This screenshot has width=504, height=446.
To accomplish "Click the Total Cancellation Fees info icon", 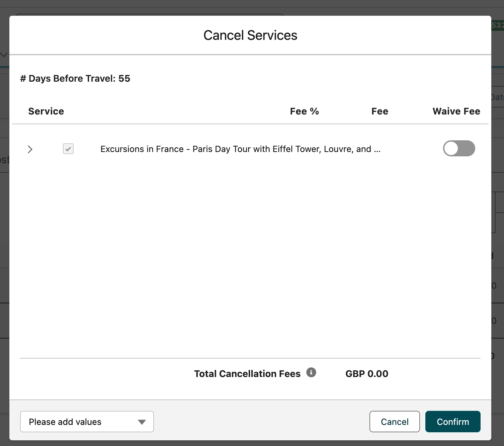I will [311, 372].
